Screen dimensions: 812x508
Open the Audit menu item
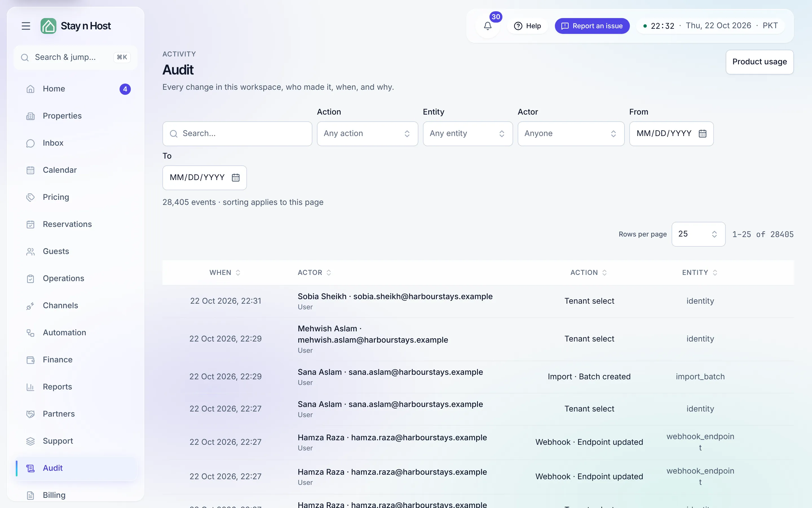coord(76,468)
